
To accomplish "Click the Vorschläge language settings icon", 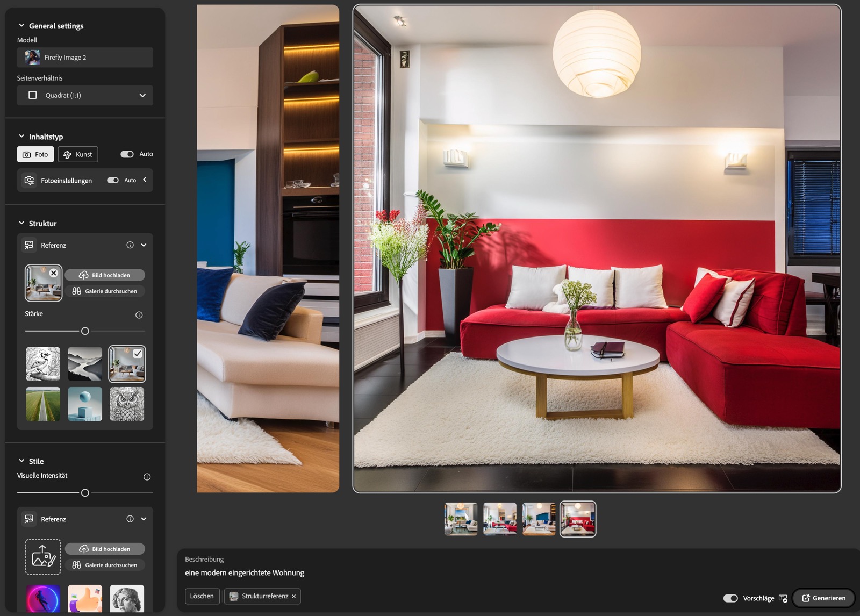I will pos(783,598).
